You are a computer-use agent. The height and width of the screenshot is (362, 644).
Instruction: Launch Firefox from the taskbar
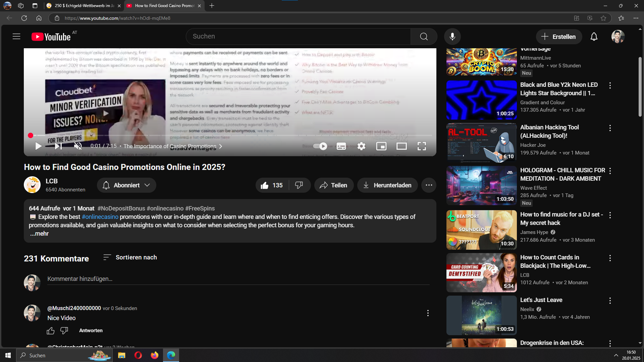coord(155,355)
